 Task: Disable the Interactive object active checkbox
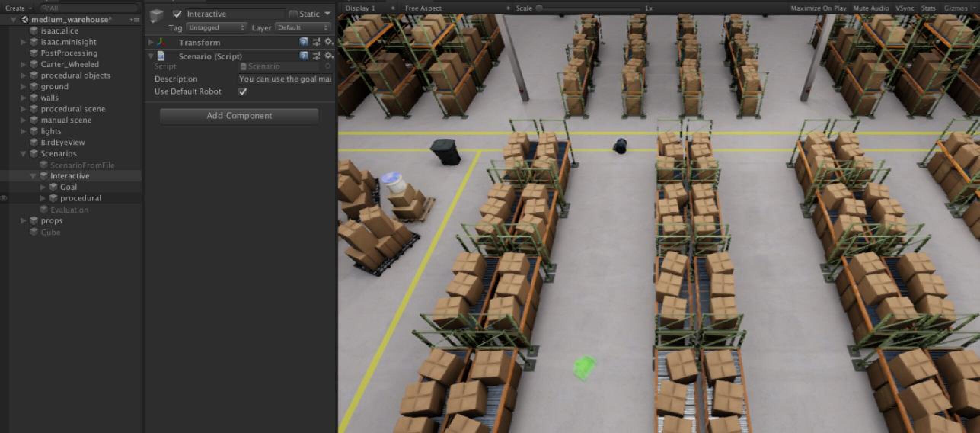click(177, 14)
